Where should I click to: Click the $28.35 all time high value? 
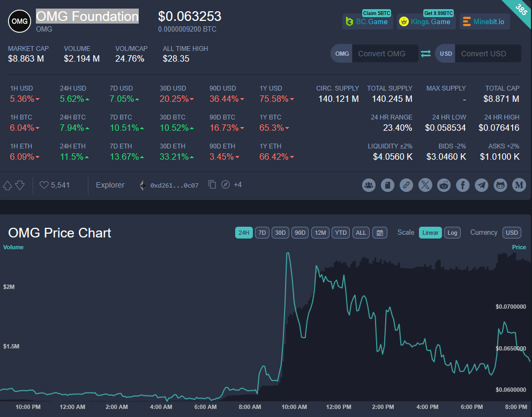176,59
